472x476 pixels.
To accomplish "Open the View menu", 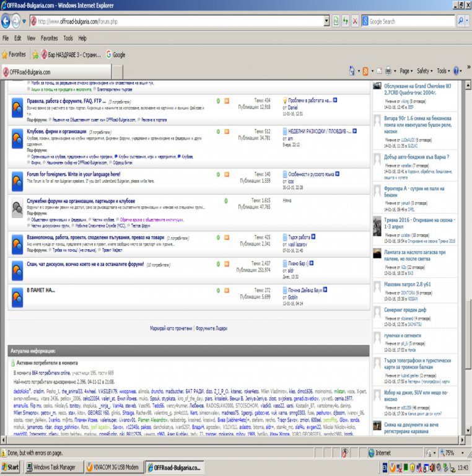I will click(30, 38).
